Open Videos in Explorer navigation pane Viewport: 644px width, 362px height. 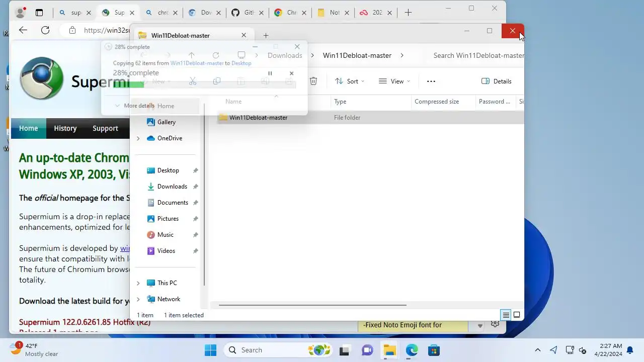click(x=167, y=250)
